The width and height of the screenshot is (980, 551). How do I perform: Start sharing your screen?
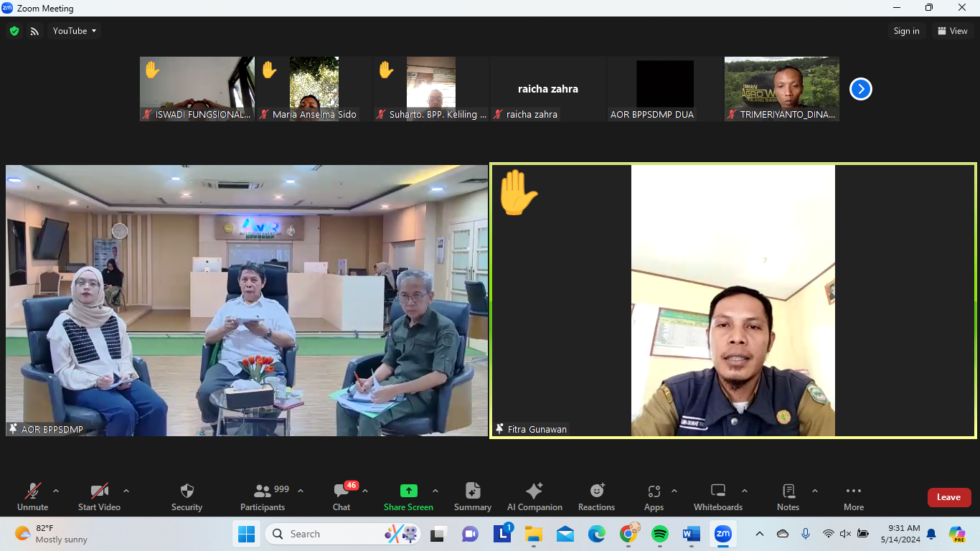point(408,495)
